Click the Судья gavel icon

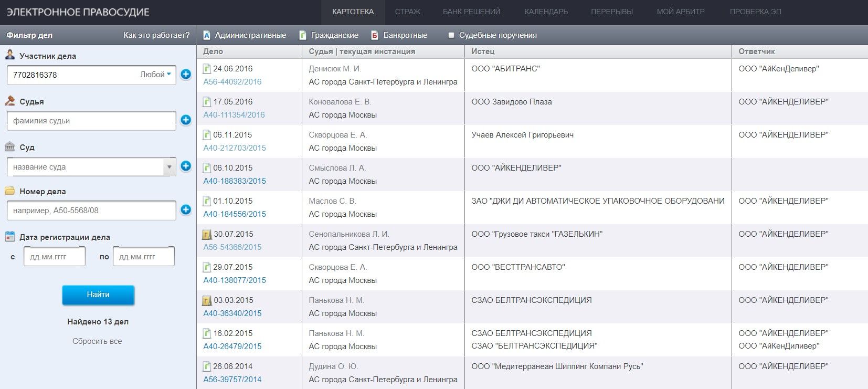pos(10,101)
